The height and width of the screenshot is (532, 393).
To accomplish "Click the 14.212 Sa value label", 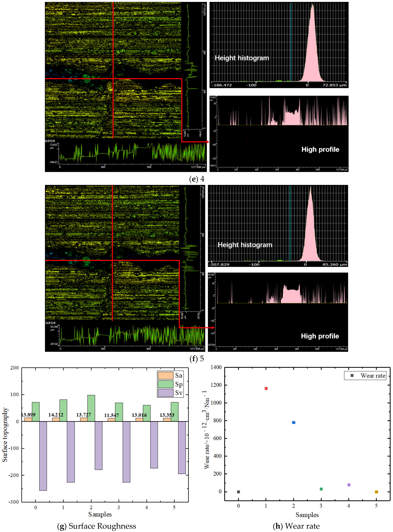I will click(56, 415).
